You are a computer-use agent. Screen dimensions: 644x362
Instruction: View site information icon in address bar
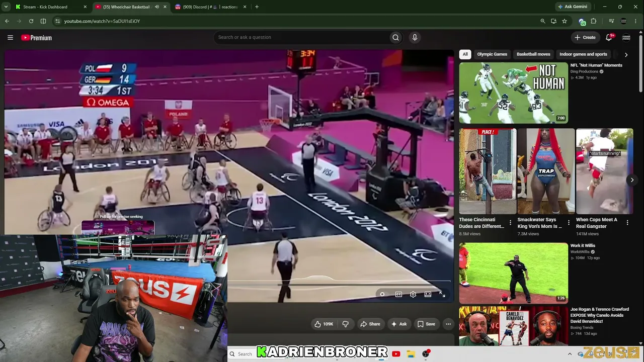point(58,21)
